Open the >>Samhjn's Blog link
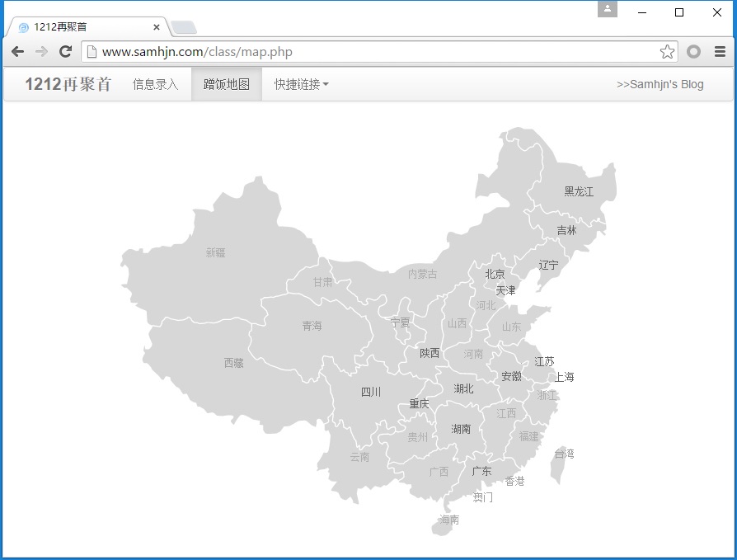Viewport: 737px width, 560px height. tap(660, 84)
